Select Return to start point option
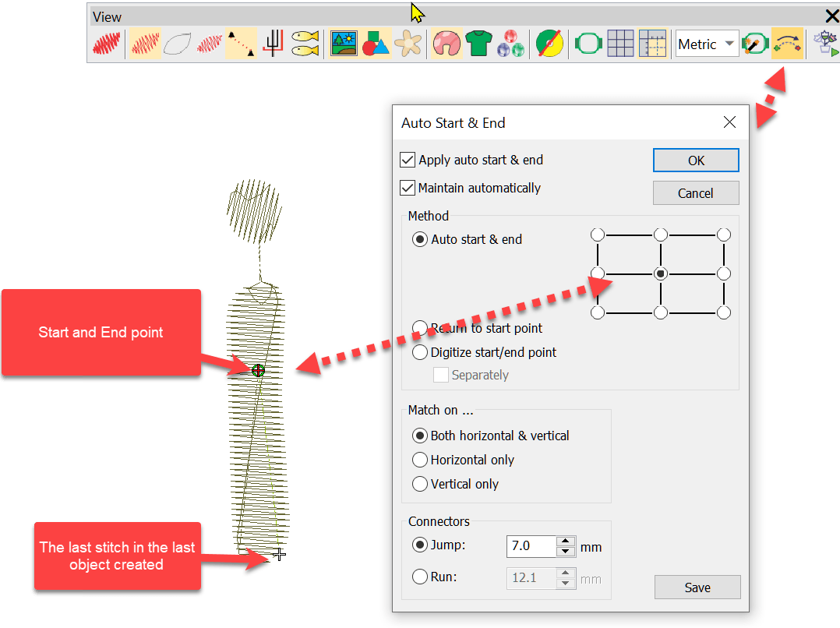Image resolution: width=840 pixels, height=628 pixels. [x=420, y=328]
